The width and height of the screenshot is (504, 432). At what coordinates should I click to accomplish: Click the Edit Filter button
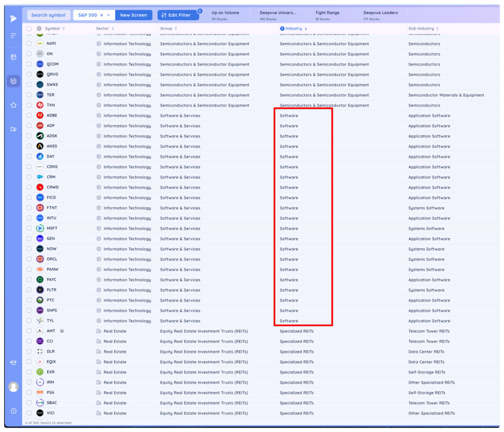click(x=178, y=15)
